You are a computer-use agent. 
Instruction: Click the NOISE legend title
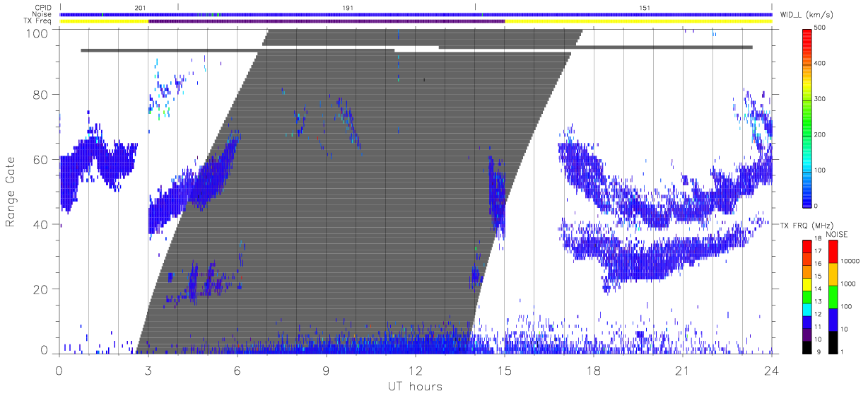tap(836, 233)
